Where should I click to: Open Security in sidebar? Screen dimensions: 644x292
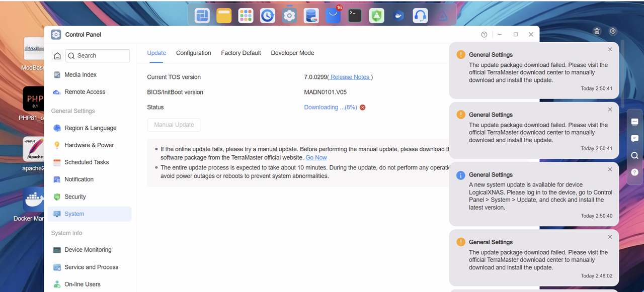pyautogui.click(x=90, y=197)
